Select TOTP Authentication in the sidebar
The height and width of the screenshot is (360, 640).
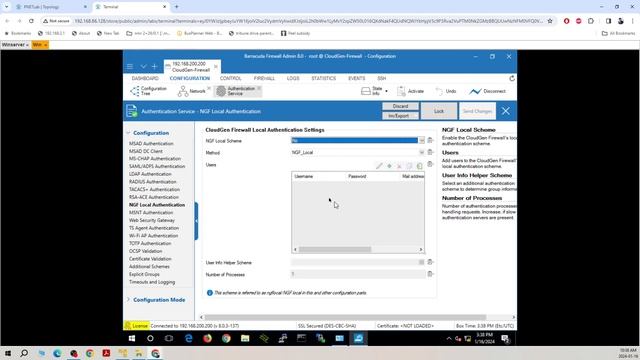pos(150,244)
